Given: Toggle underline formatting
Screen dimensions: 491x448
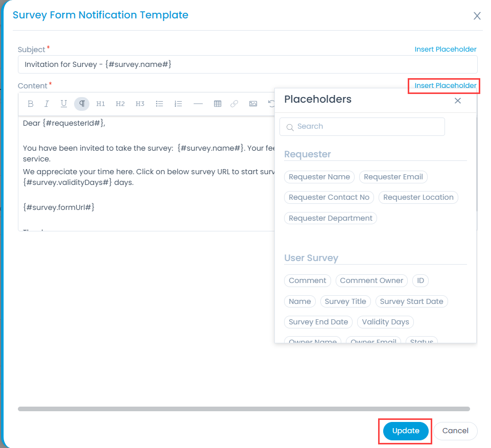Looking at the screenshot, I should 63,104.
